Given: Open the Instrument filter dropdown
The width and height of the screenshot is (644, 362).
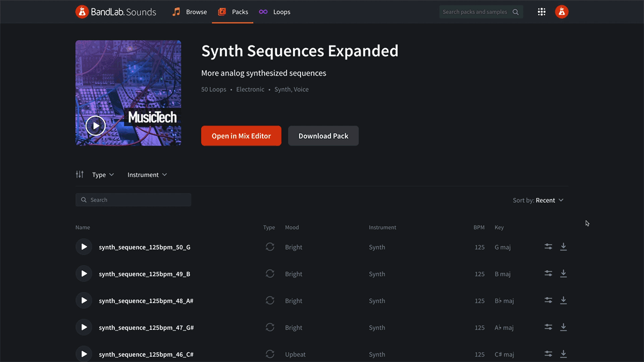Looking at the screenshot, I should pos(147,174).
